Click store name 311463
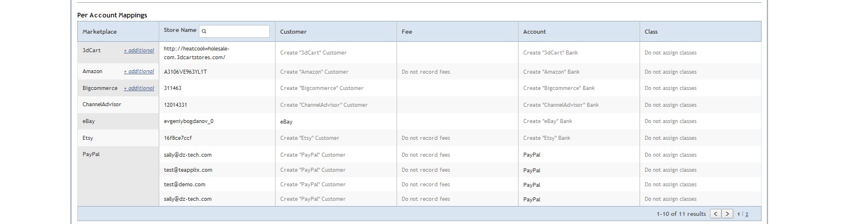 pyautogui.click(x=173, y=88)
